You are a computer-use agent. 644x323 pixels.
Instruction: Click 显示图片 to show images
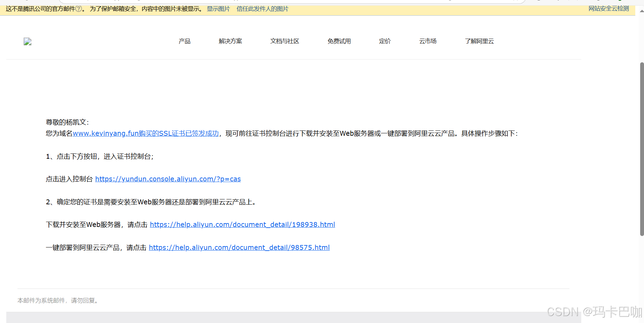click(219, 9)
